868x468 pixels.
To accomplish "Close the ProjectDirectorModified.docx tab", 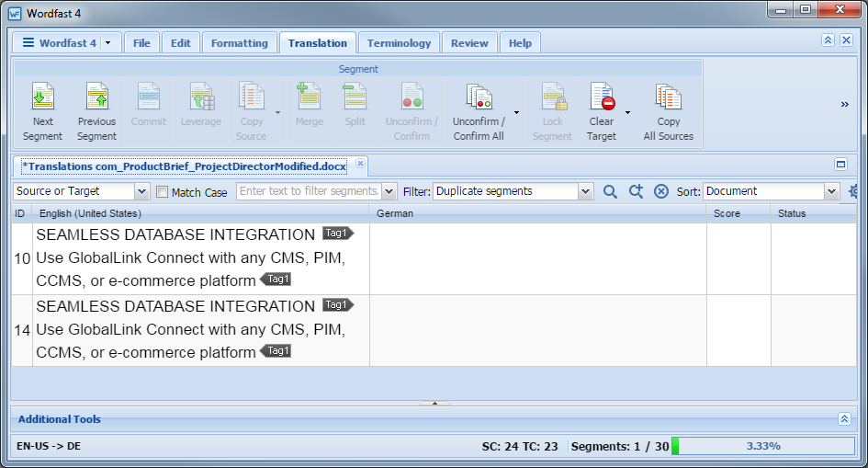I will pos(360,164).
